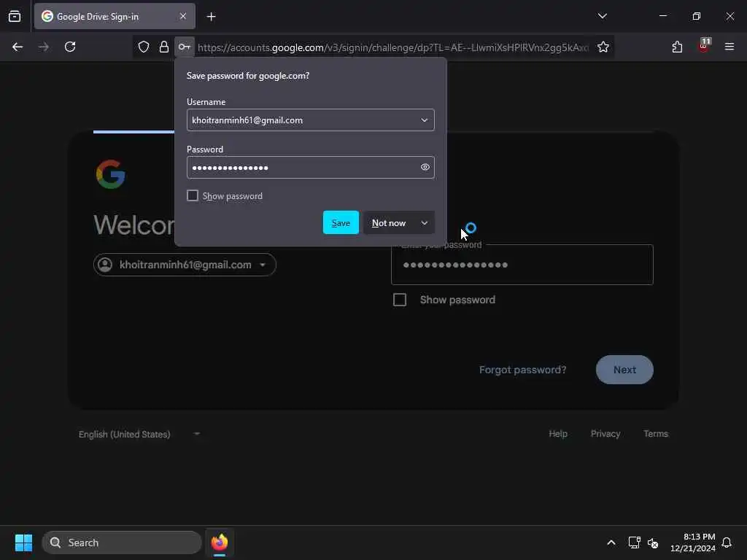This screenshot has width=747, height=560.
Task: Click the Next button
Action: (624, 370)
